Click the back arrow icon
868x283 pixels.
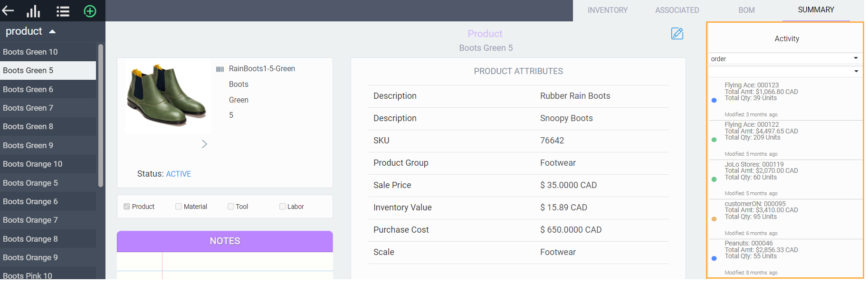[8, 10]
